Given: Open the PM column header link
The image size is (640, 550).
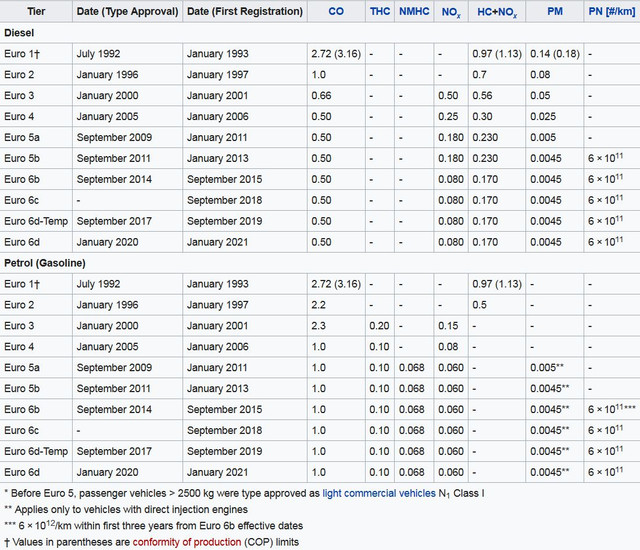Looking at the screenshot, I should click(555, 11).
